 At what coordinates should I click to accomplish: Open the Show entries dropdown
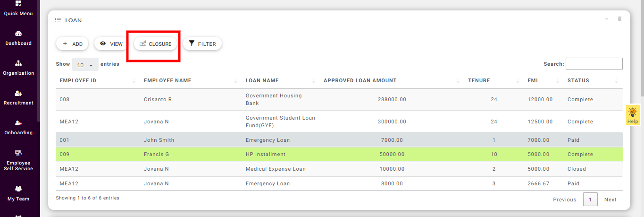(85, 65)
